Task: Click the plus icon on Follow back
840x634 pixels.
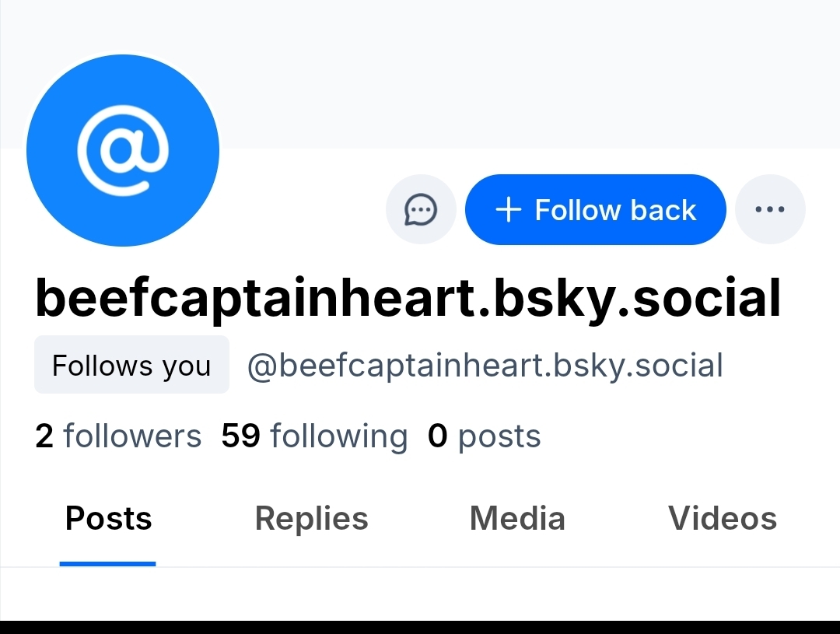Action: coord(508,210)
